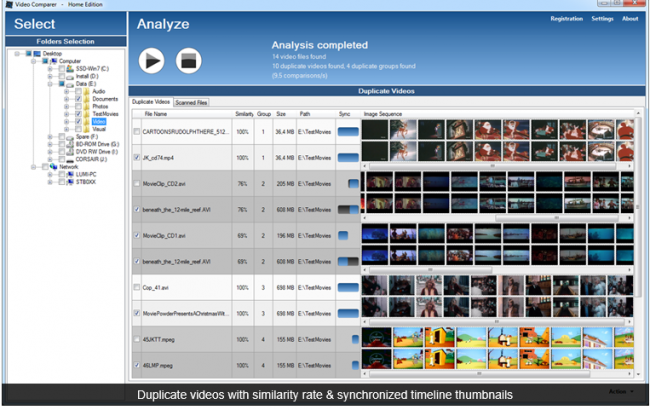Check the MovieClip_CD2.avi checkbox

pos(137,184)
